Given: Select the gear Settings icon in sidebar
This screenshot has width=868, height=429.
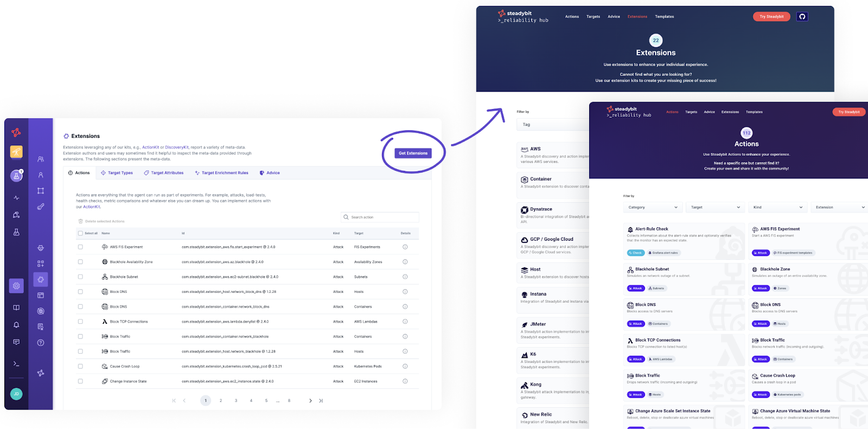Looking at the screenshot, I should pos(16,286).
